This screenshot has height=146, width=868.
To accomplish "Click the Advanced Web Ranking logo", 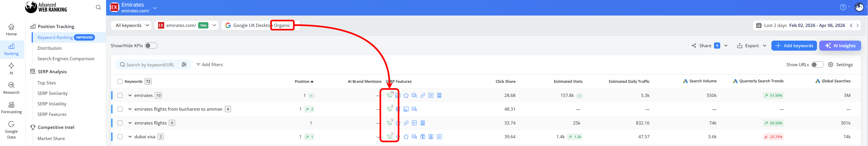I will point(46,7).
